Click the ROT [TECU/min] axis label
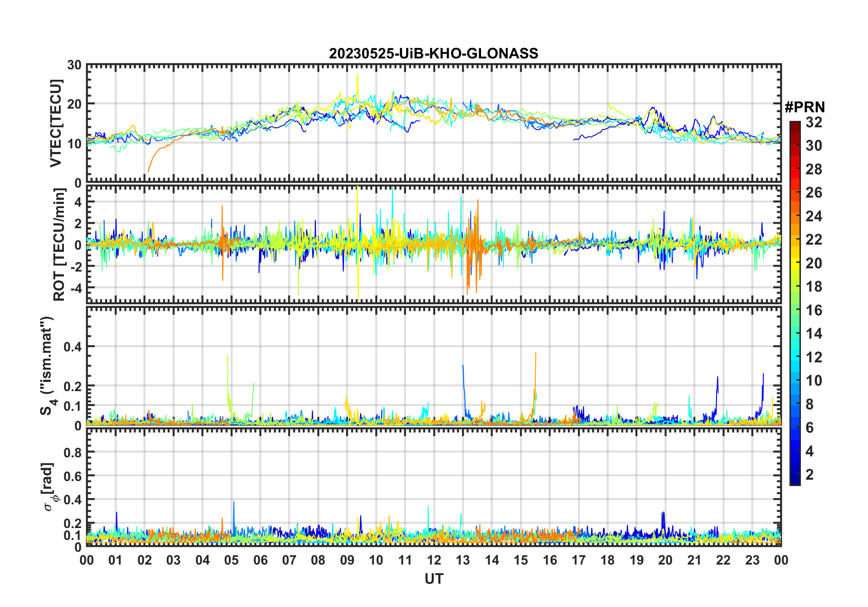Screen dimensions: 868x607 pyautogui.click(x=59, y=244)
